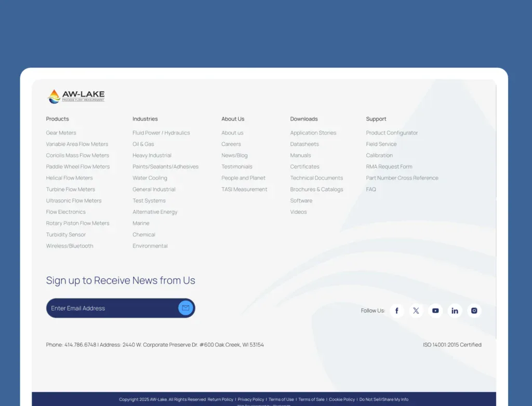Image resolution: width=532 pixels, height=406 pixels.
Task: Open the LinkedIn icon link
Action: (x=455, y=311)
